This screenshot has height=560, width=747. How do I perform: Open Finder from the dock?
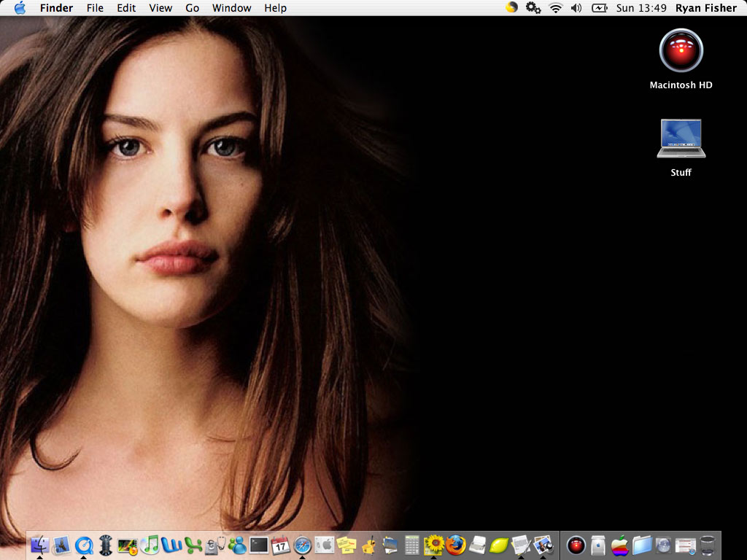tap(40, 545)
